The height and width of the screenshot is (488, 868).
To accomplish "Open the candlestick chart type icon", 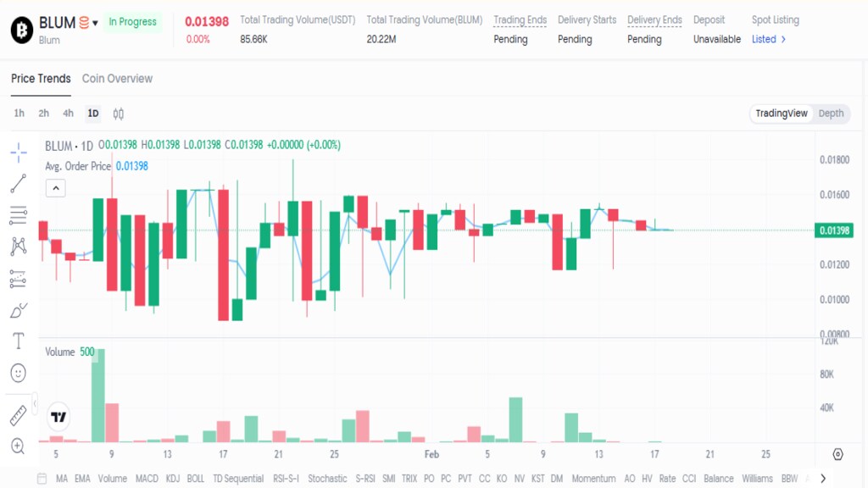I will pos(119,114).
